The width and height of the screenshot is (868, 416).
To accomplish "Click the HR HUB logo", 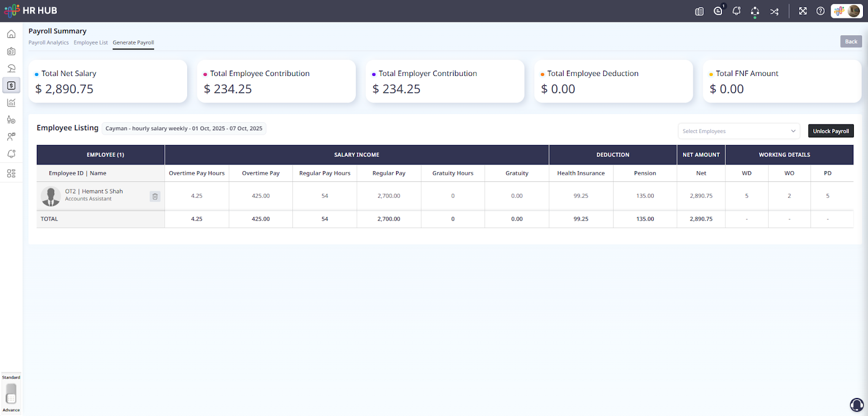I will pos(30,10).
